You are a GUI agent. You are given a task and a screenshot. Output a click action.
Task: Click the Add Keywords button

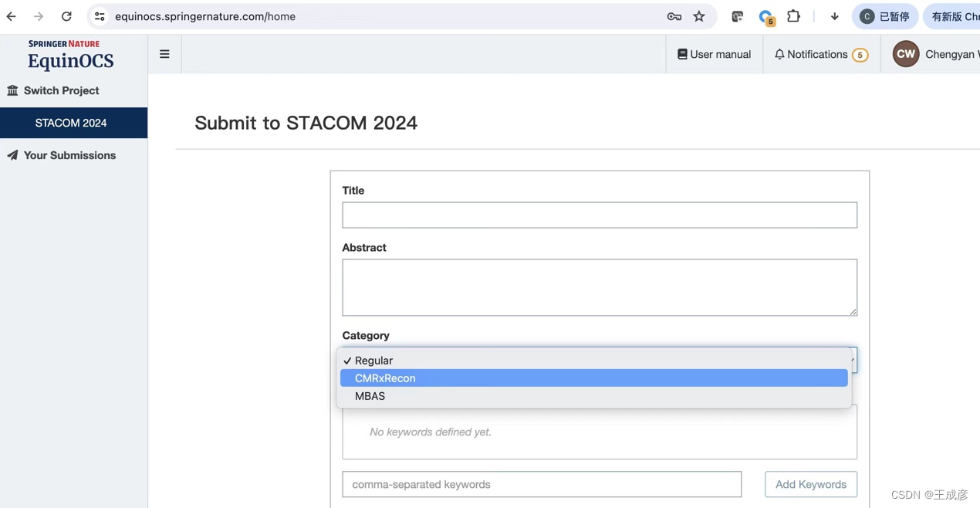pos(810,484)
